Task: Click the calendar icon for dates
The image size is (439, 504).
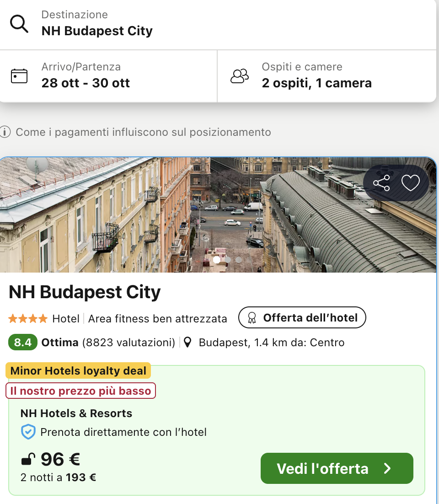Action: (x=19, y=76)
